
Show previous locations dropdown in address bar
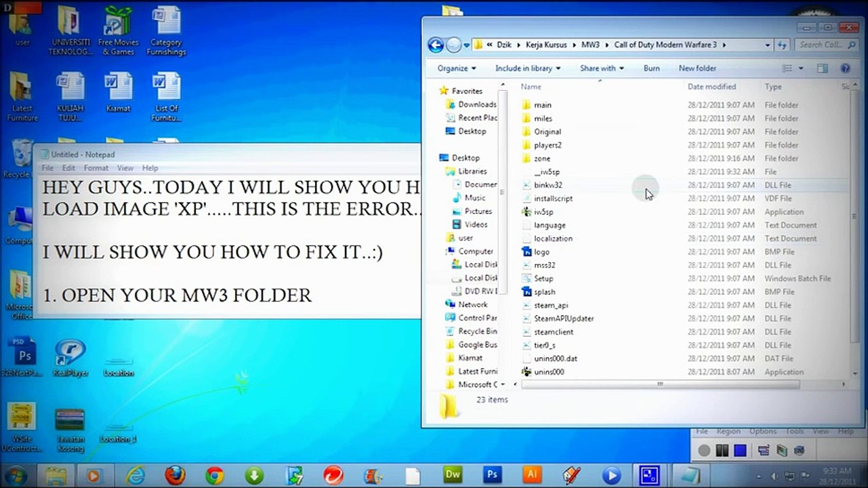(x=768, y=45)
